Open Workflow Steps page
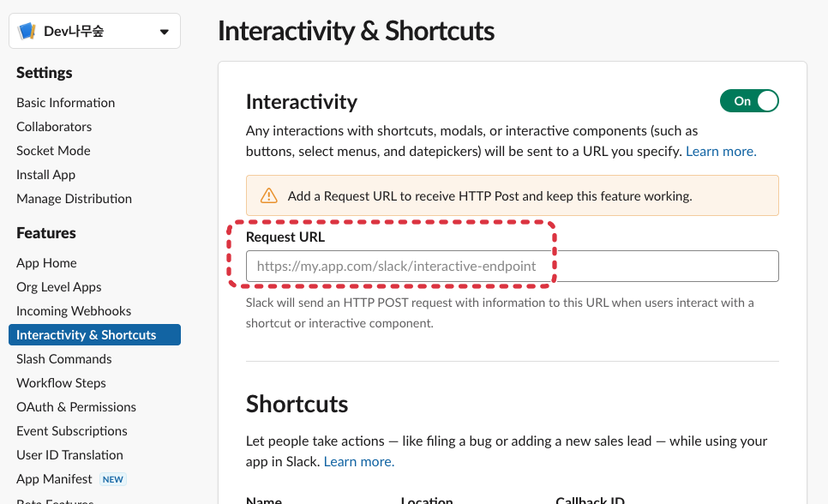 pos(61,383)
